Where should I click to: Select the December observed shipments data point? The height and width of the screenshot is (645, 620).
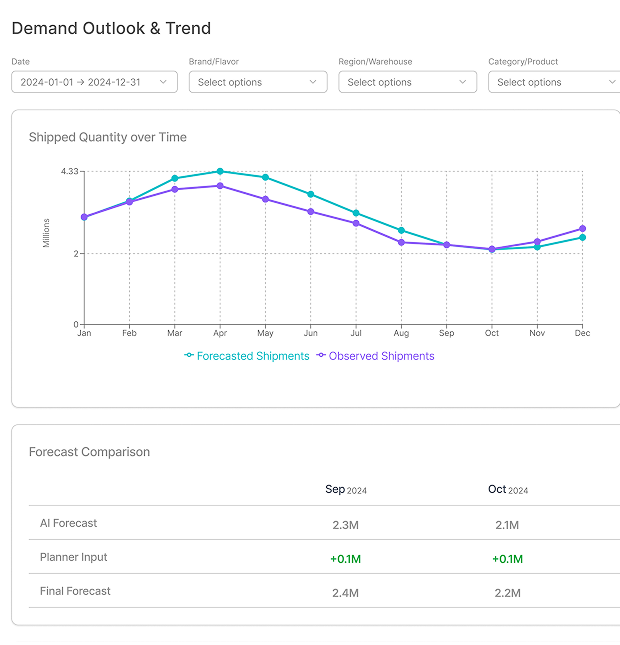click(582, 229)
